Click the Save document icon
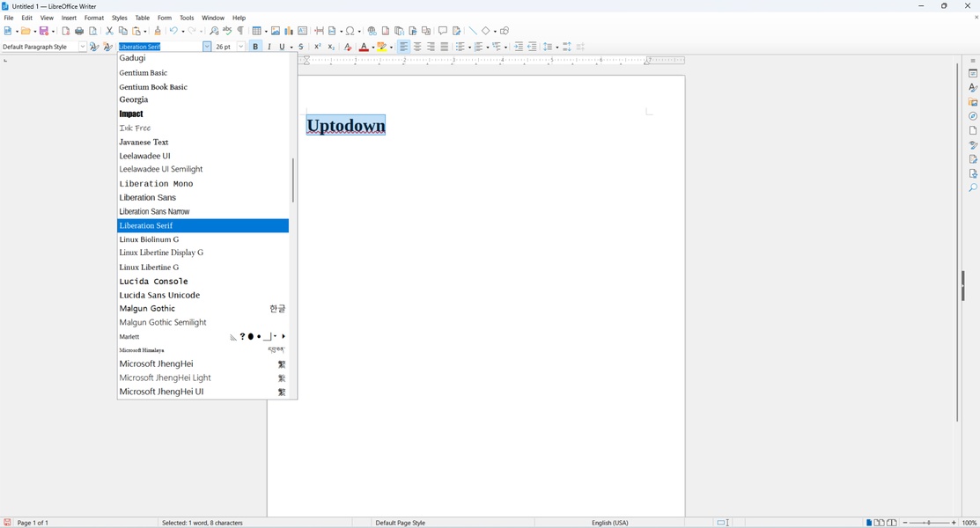The image size is (980, 528). coord(44,31)
